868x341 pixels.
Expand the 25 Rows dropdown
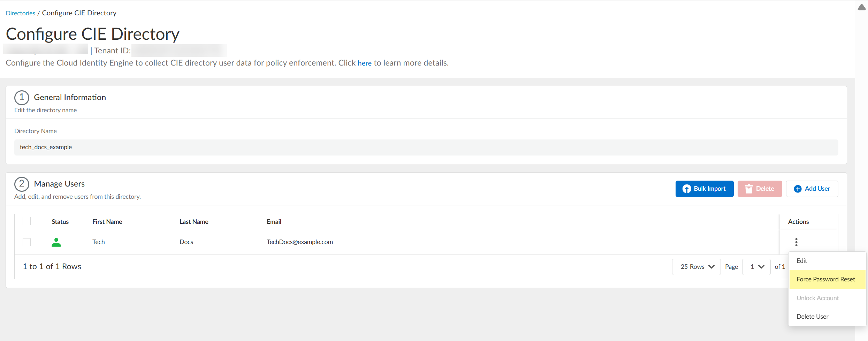click(696, 267)
